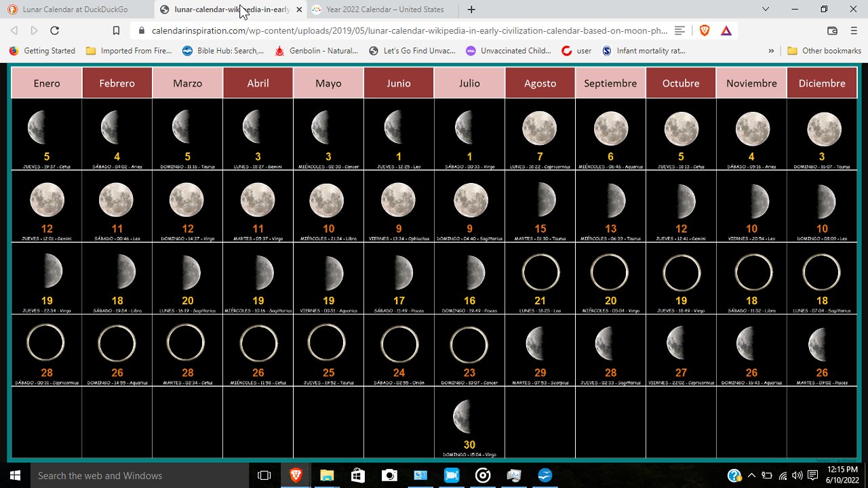
Task: Click the Junio full moon above 9
Action: (399, 201)
